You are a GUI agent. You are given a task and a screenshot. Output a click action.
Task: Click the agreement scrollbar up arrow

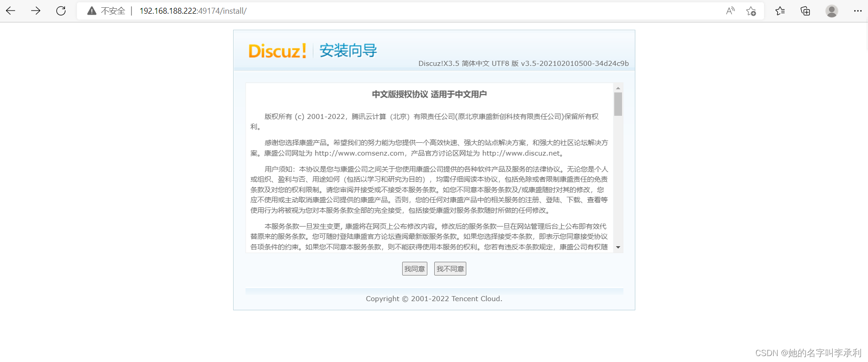click(618, 88)
